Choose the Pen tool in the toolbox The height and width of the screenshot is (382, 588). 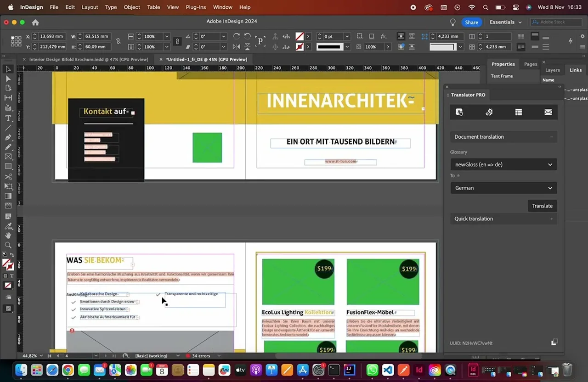click(8, 137)
